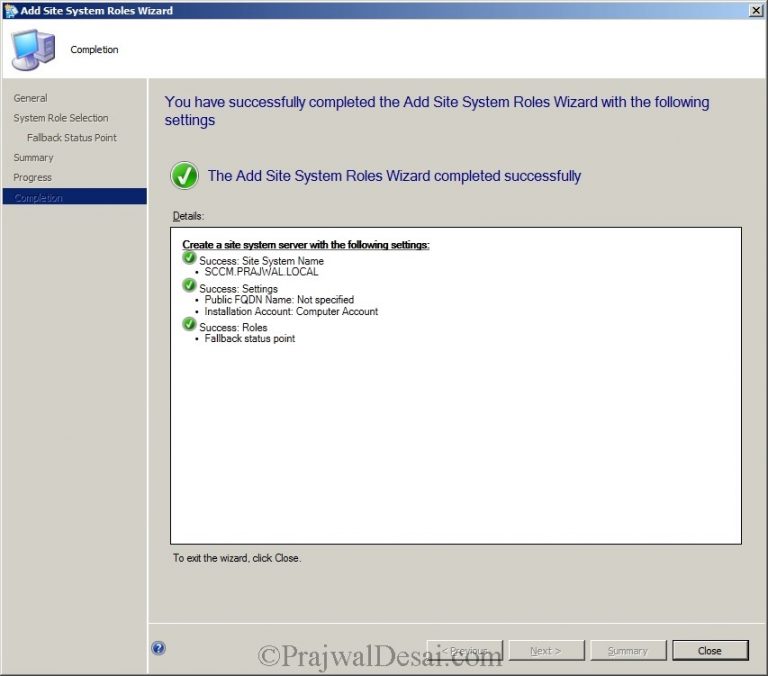Click 'Add Site System Roles Wizard' title text

(96, 11)
